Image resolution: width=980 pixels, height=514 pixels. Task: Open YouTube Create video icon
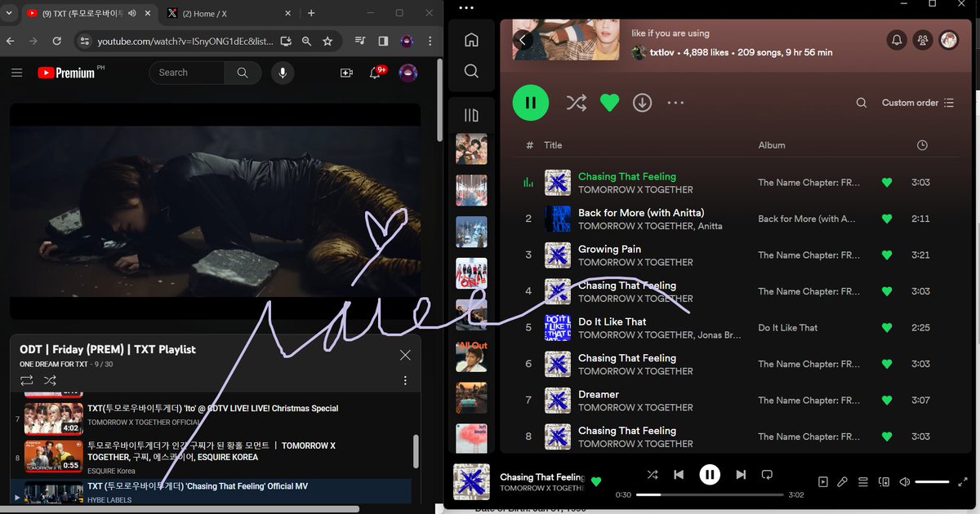pyautogui.click(x=346, y=73)
